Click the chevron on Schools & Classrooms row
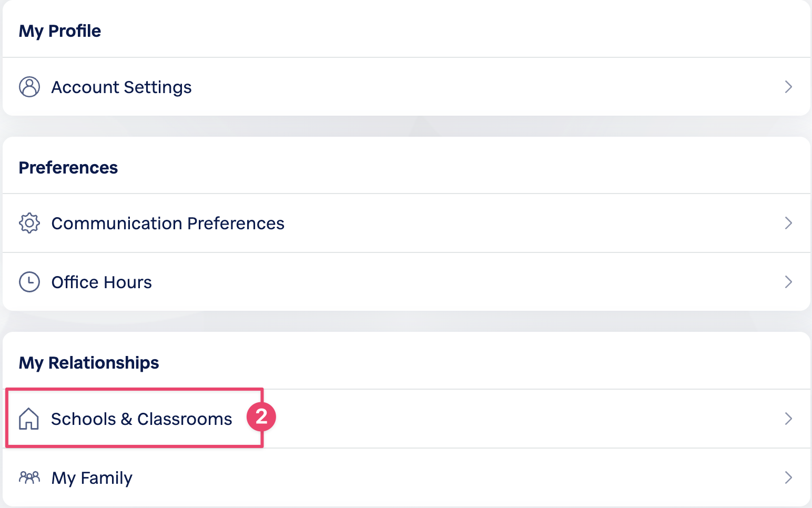This screenshot has width=812, height=508. pos(788,419)
